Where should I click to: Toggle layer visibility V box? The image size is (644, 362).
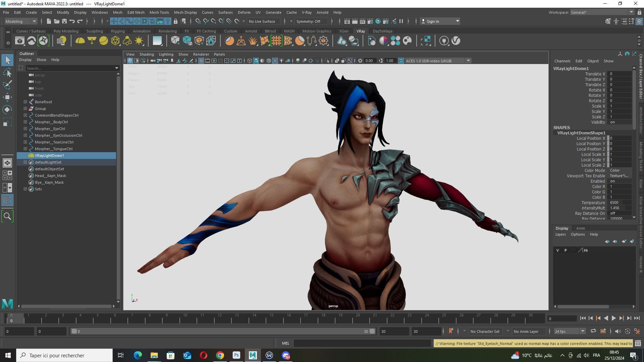point(557,250)
